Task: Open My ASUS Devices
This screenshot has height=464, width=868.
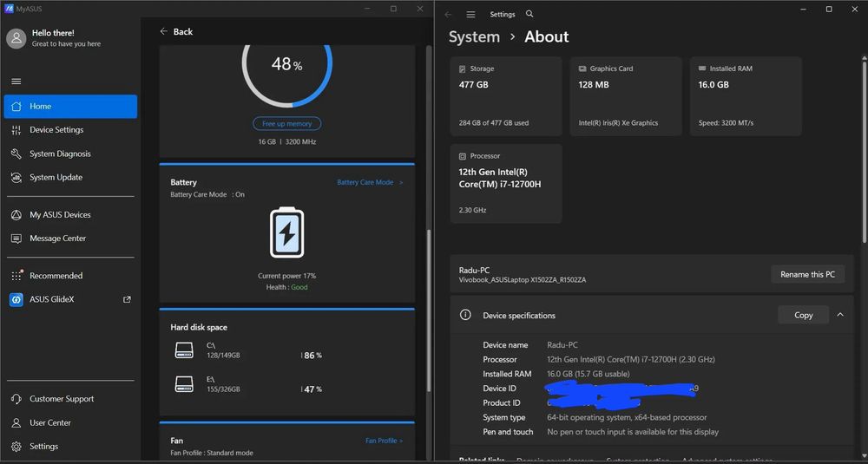Action: 70,214
